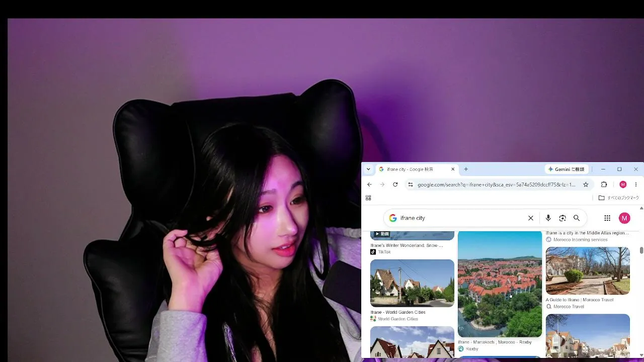Clear the search query with the X
The width and height of the screenshot is (644, 362).
coord(531,218)
